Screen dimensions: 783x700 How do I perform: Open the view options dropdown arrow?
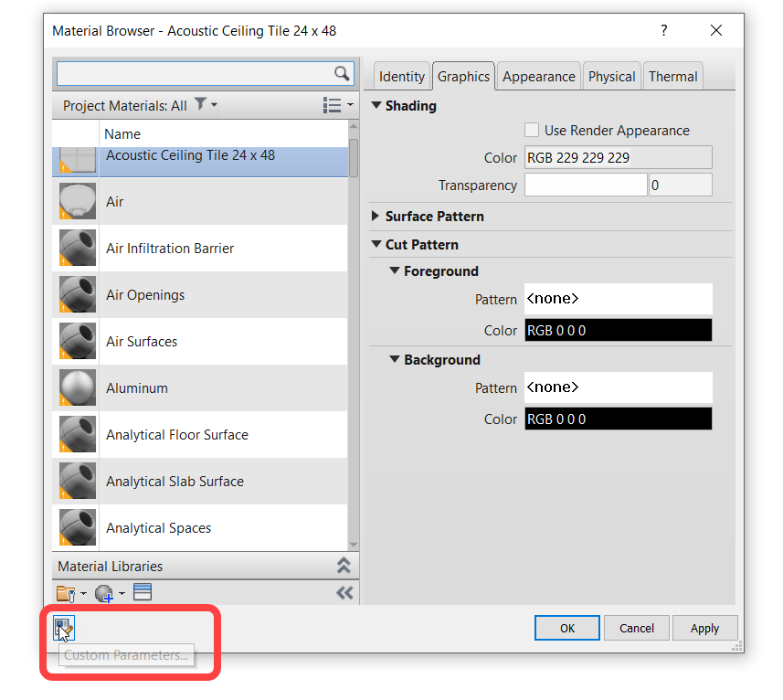(x=350, y=105)
